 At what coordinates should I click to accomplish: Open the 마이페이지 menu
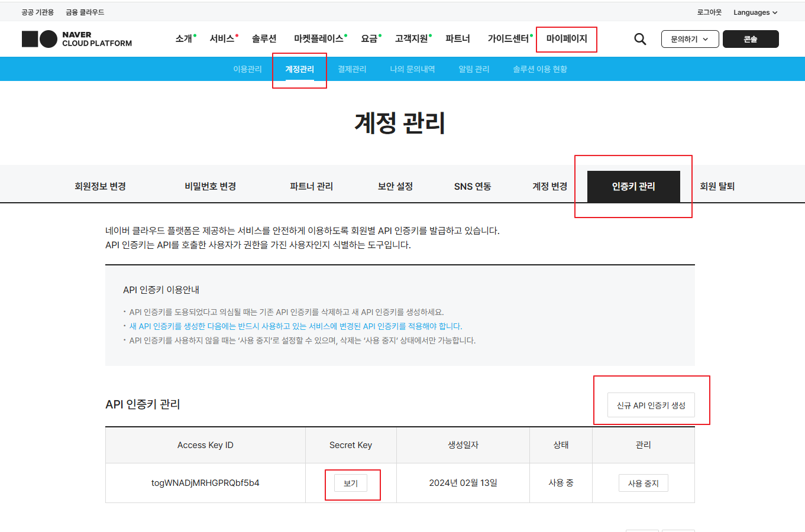(566, 39)
